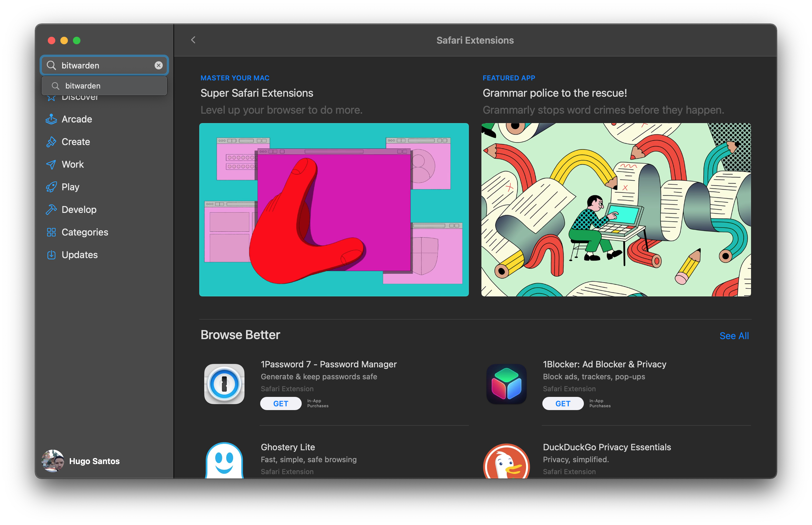
Task: Go back using the chevron arrow
Action: [193, 40]
